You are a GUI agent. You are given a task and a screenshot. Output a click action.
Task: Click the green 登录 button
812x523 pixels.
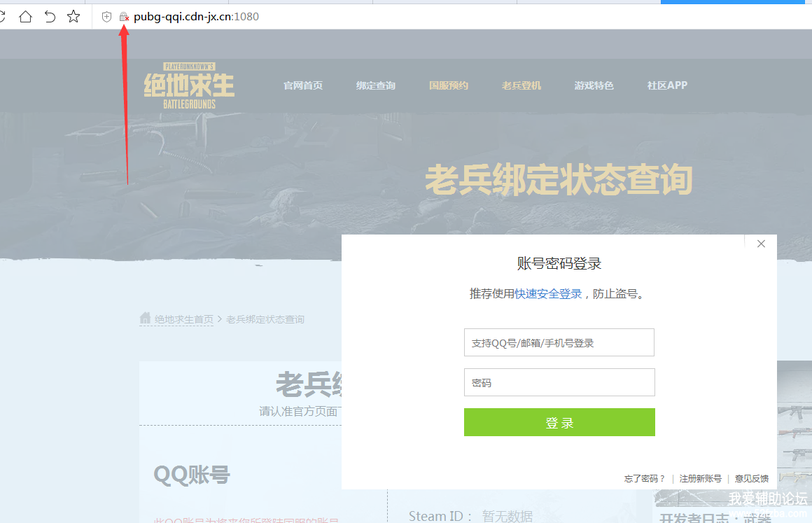pos(559,422)
